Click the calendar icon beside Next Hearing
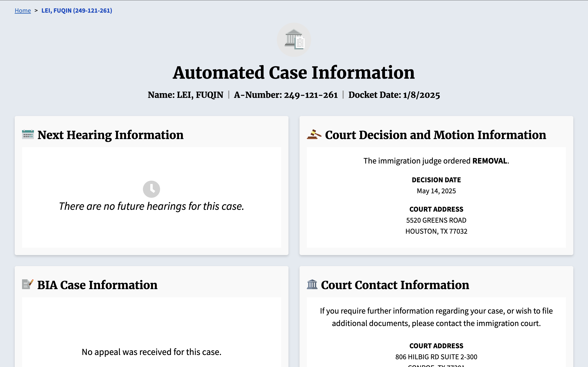This screenshot has width=588, height=367. (x=28, y=135)
